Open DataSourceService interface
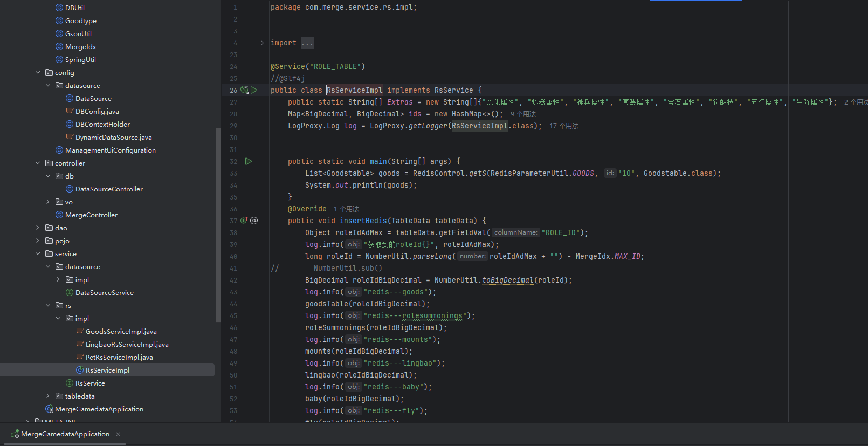 104,292
